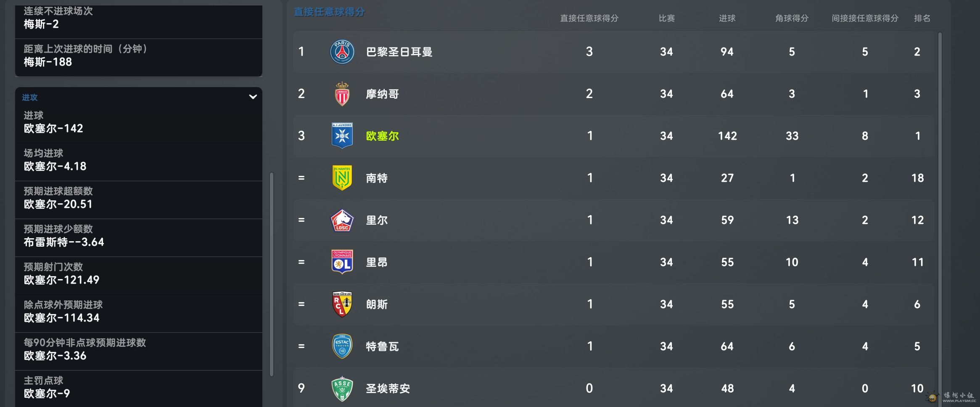980x407 pixels.
Task: Open the 巴黎圣日耳曼 team name link
Action: click(x=399, y=52)
